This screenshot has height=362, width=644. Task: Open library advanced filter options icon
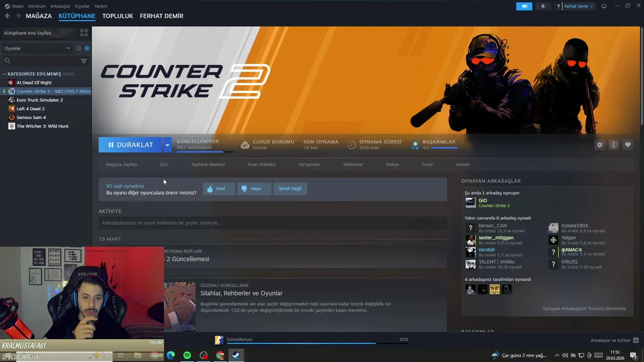click(84, 61)
